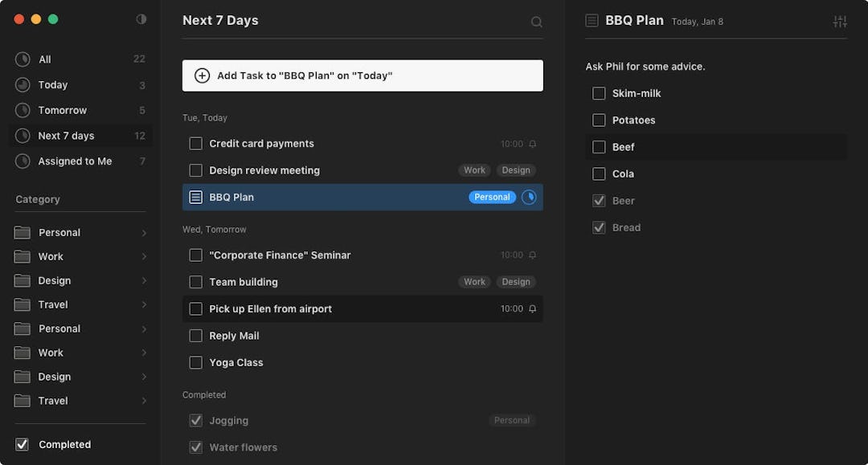Check off the Skim-milk item

599,94
